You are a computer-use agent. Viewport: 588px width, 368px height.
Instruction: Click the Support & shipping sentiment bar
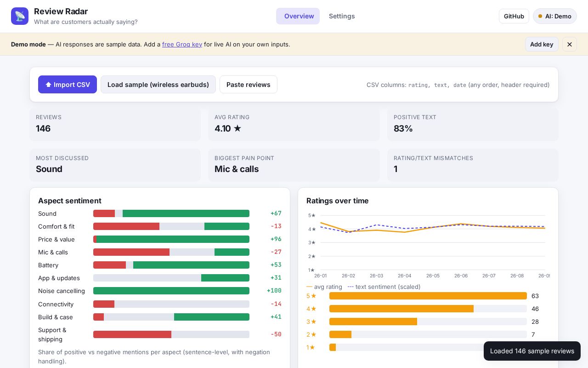click(171, 334)
